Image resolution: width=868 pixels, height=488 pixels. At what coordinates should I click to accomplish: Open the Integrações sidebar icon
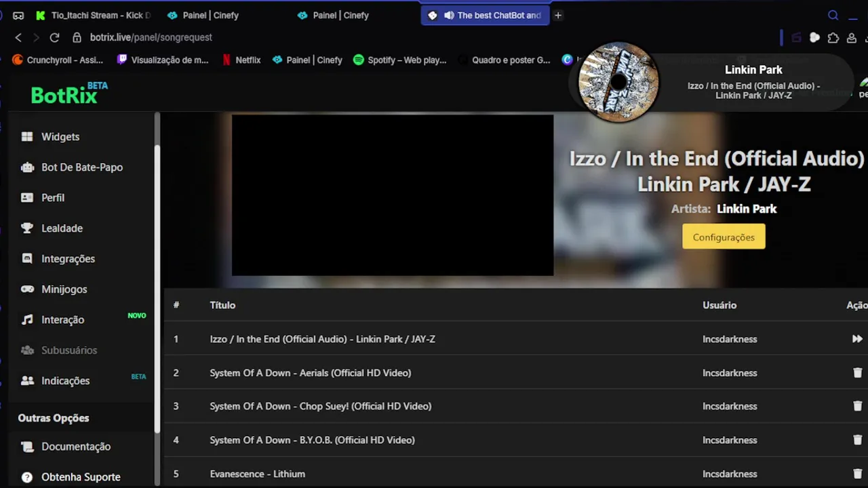coord(27,259)
